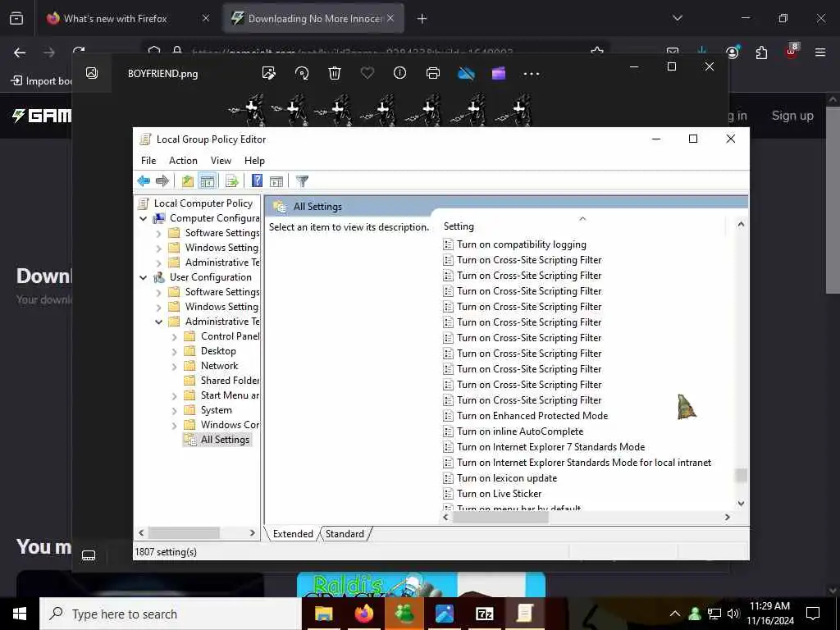Image resolution: width=840 pixels, height=630 pixels.
Task: Click the Forward arrow in Group Policy toolbar
Action: coord(162,181)
